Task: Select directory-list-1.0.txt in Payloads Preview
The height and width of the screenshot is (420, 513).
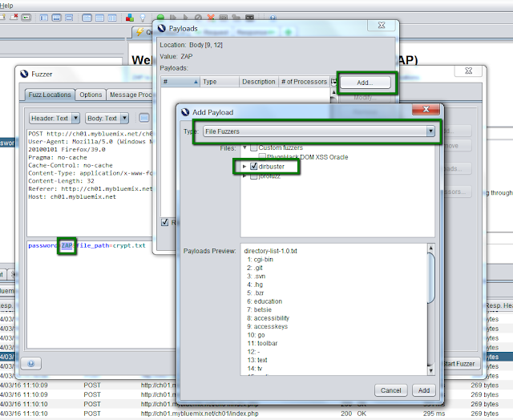Action: 270,251
